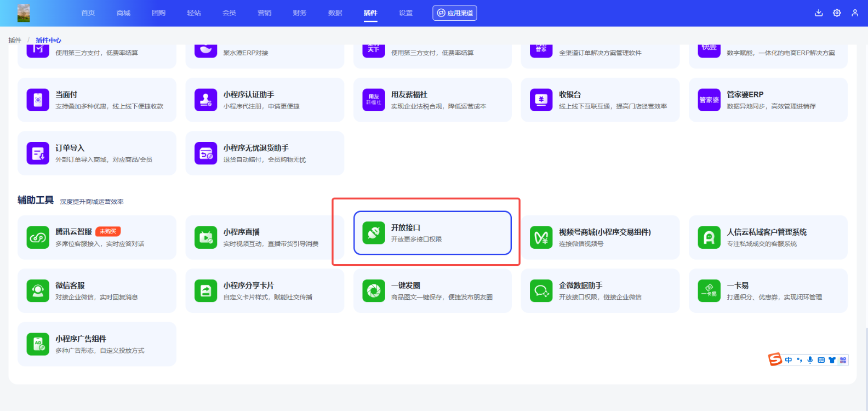868x411 pixels.
Task: Click the store logo thumbnail
Action: (x=24, y=13)
